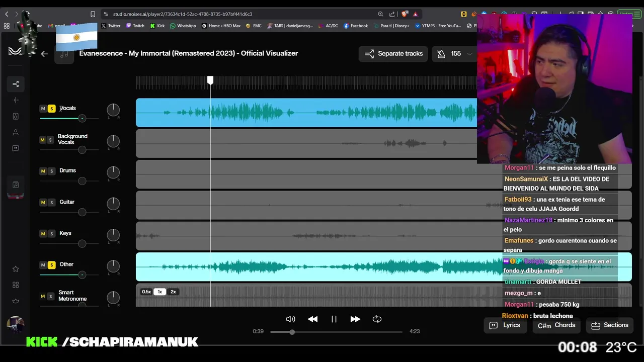Click the Keys pan knob

click(113, 235)
